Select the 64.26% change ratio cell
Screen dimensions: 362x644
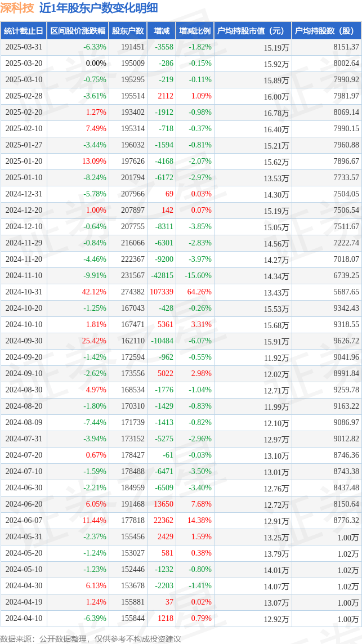point(200,292)
